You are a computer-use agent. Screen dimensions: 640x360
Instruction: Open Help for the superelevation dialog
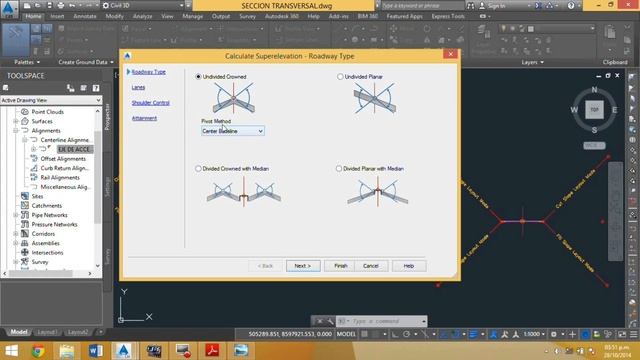click(409, 266)
